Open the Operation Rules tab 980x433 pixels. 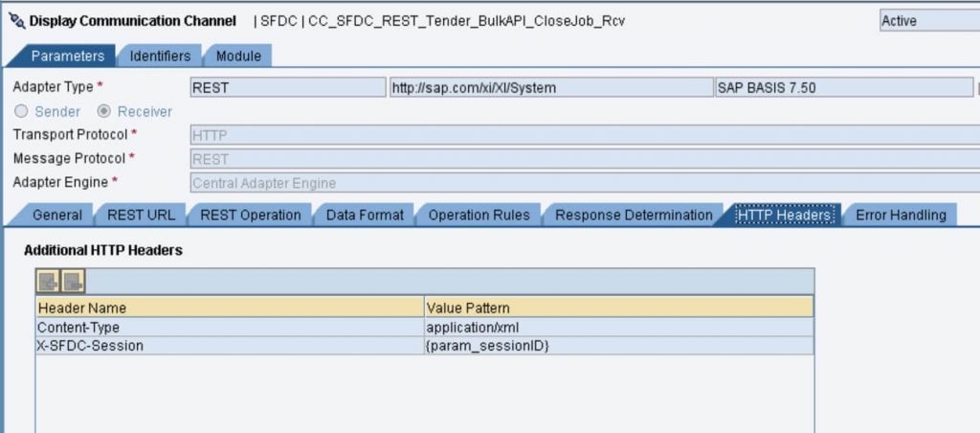coord(479,215)
